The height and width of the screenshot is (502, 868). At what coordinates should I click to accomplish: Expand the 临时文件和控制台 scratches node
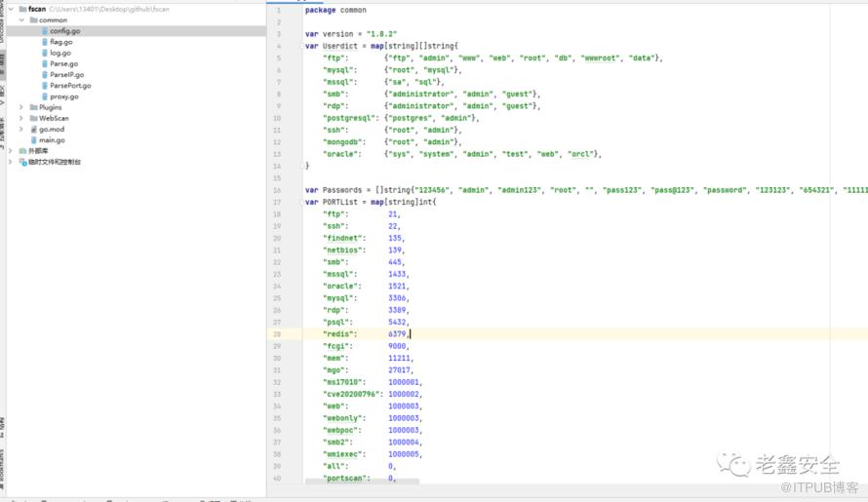(11, 162)
